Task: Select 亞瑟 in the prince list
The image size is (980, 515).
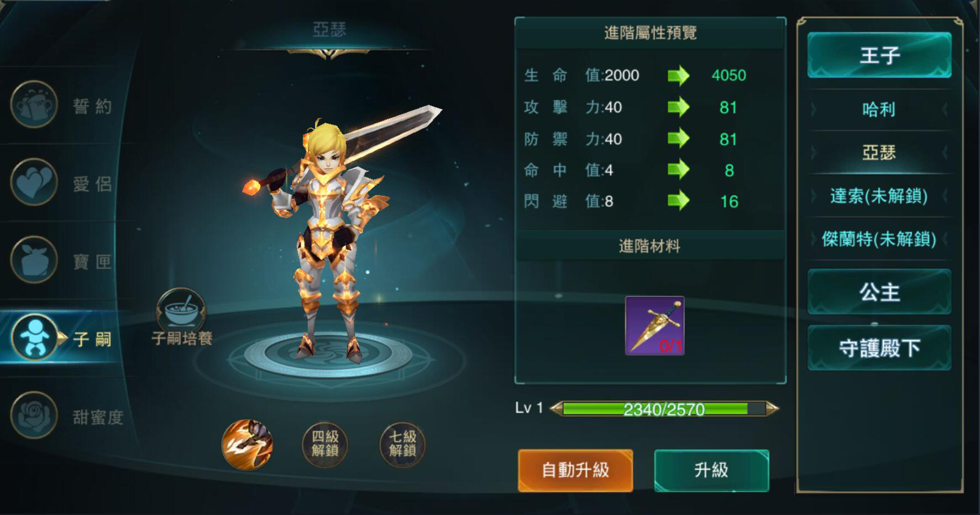Action: [x=879, y=152]
